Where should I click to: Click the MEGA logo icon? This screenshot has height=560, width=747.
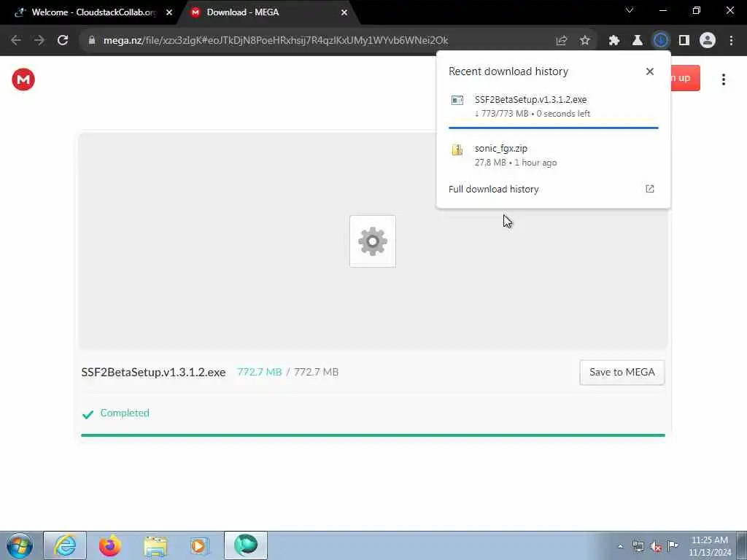point(23,79)
